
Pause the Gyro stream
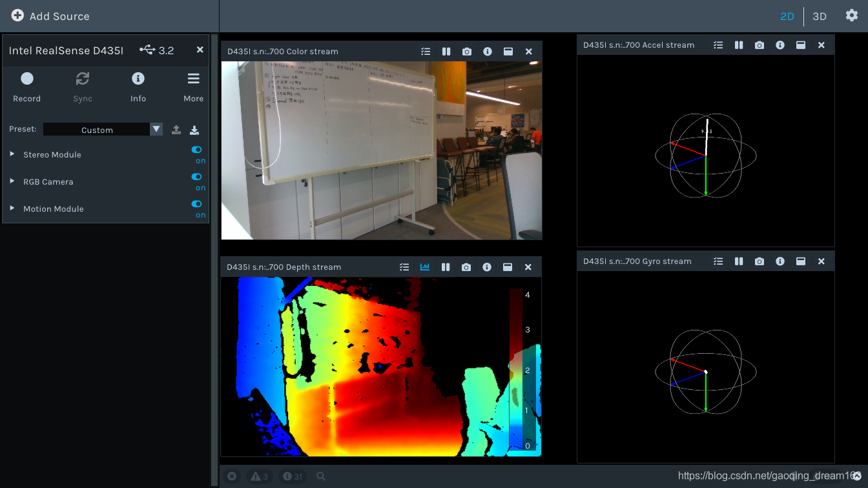[739, 261]
